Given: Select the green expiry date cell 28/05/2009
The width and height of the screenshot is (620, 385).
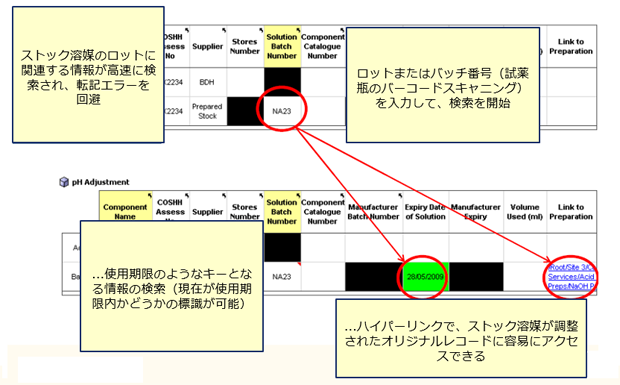Looking at the screenshot, I should 425,277.
